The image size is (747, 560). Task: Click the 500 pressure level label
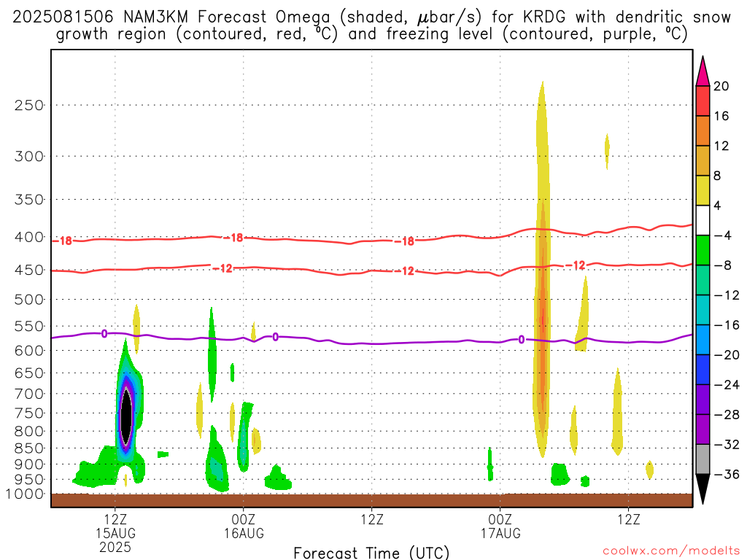click(x=29, y=300)
